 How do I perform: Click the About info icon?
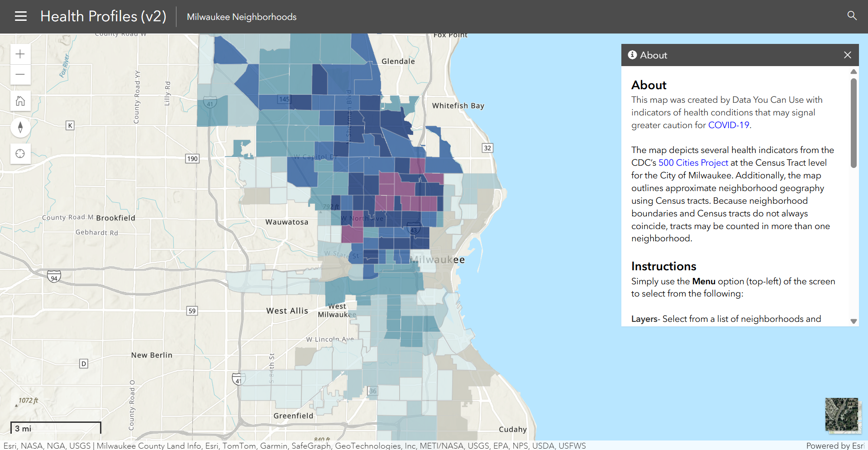pos(632,55)
